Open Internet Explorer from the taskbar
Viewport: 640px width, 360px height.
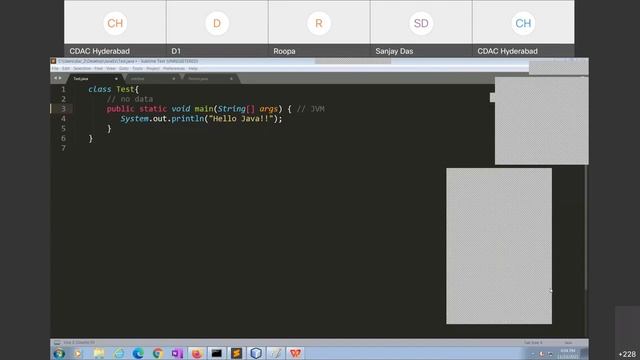click(118, 353)
